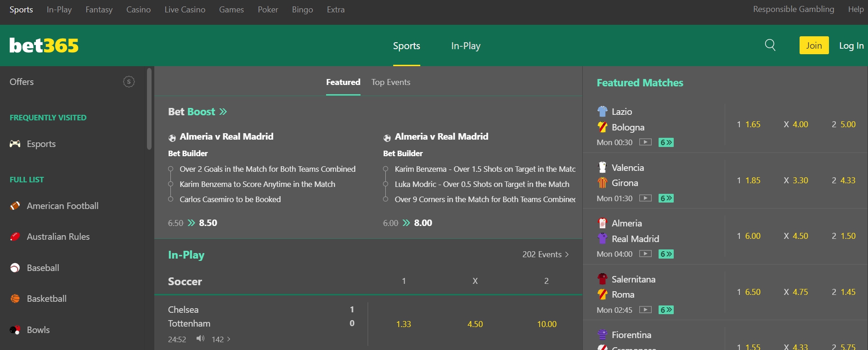The width and height of the screenshot is (868, 350).
Task: Expand the Bet Boost section
Action: (x=223, y=111)
